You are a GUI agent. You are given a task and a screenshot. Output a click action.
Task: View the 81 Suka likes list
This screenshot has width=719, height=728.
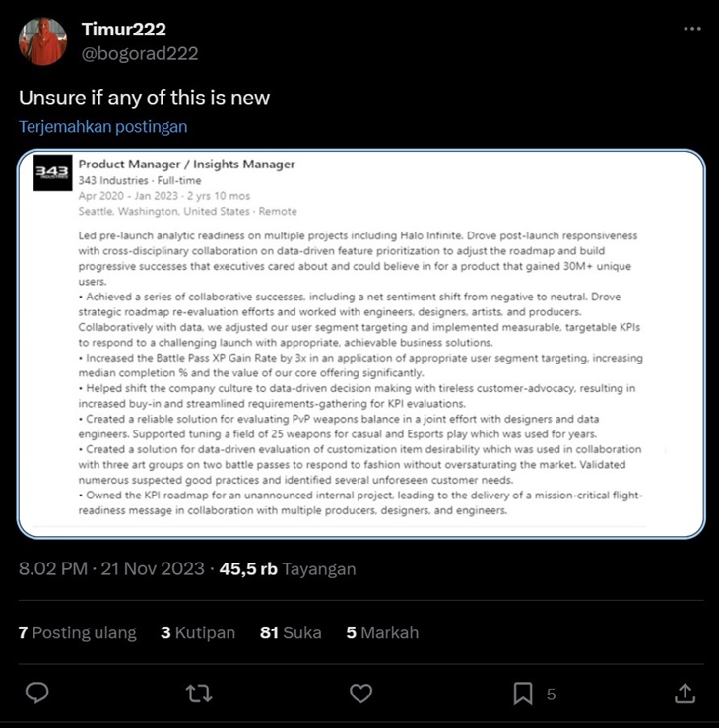click(291, 632)
